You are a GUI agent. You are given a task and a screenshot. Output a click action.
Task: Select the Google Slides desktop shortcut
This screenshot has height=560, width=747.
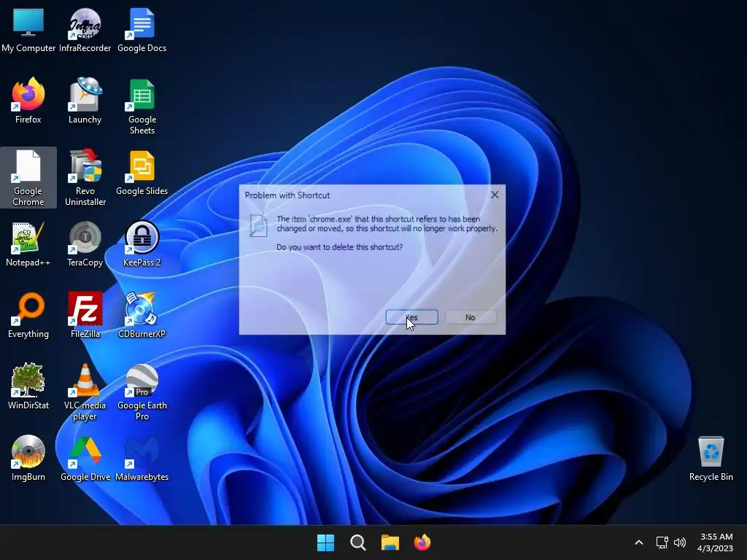click(x=142, y=172)
